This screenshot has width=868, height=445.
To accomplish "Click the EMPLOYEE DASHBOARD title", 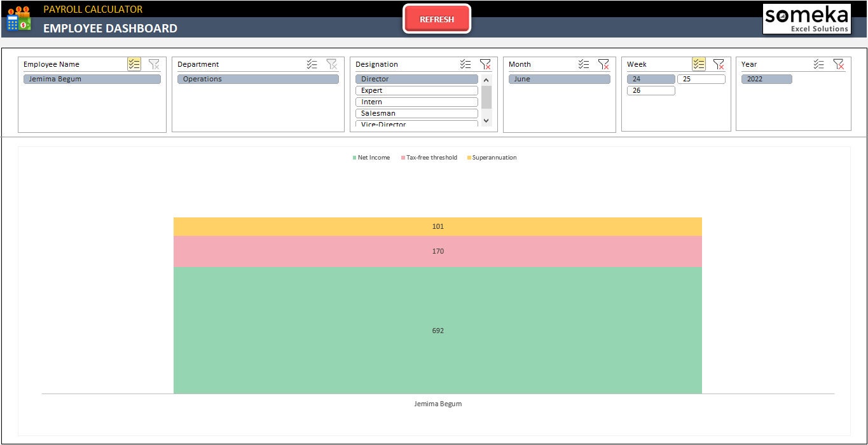I will (110, 28).
